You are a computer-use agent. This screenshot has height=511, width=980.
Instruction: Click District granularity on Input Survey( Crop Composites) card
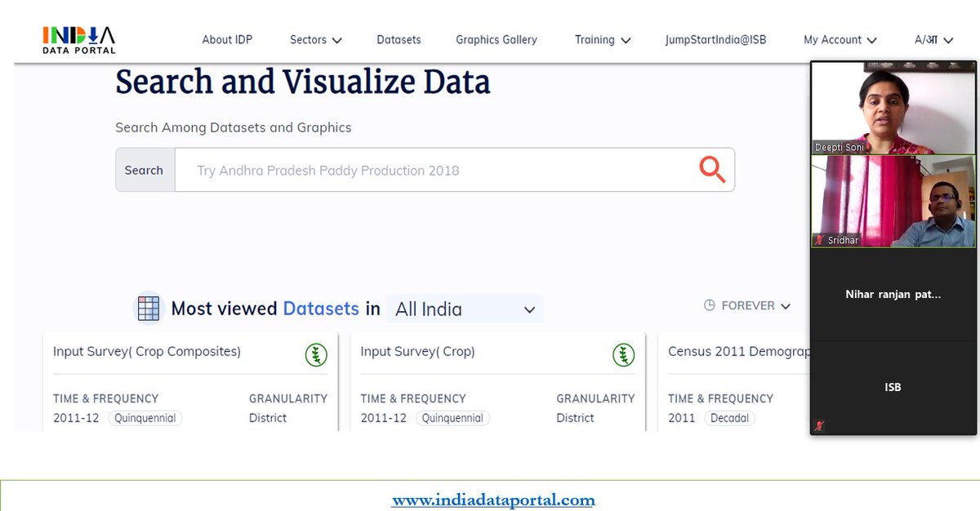(x=268, y=418)
